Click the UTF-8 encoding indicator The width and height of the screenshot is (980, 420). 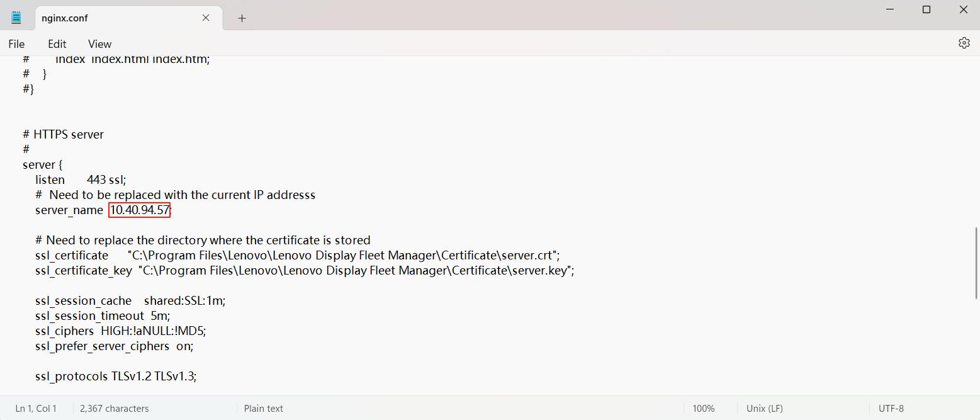point(891,408)
